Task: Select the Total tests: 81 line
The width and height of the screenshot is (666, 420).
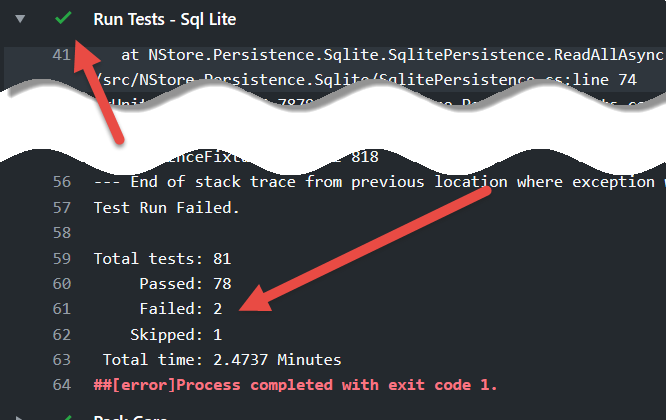Action: pos(162,259)
